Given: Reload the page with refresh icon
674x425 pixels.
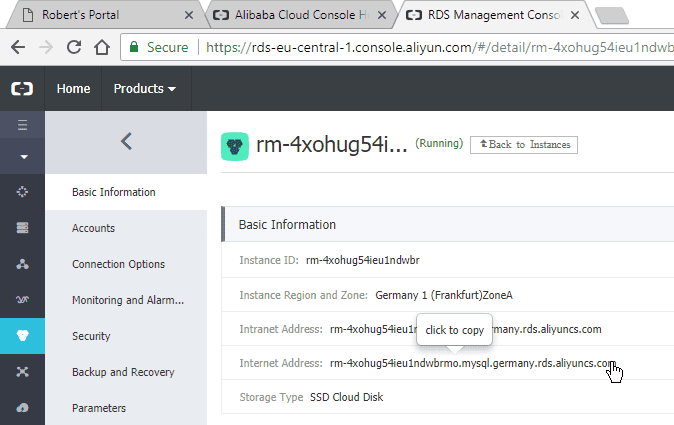Looking at the screenshot, I should pyautogui.click(x=74, y=47).
